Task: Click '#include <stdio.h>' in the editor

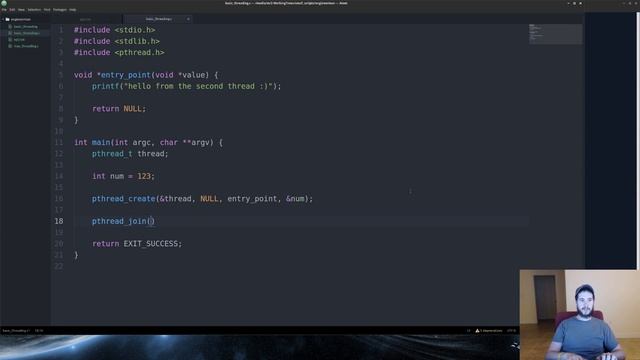Action: (x=114, y=30)
